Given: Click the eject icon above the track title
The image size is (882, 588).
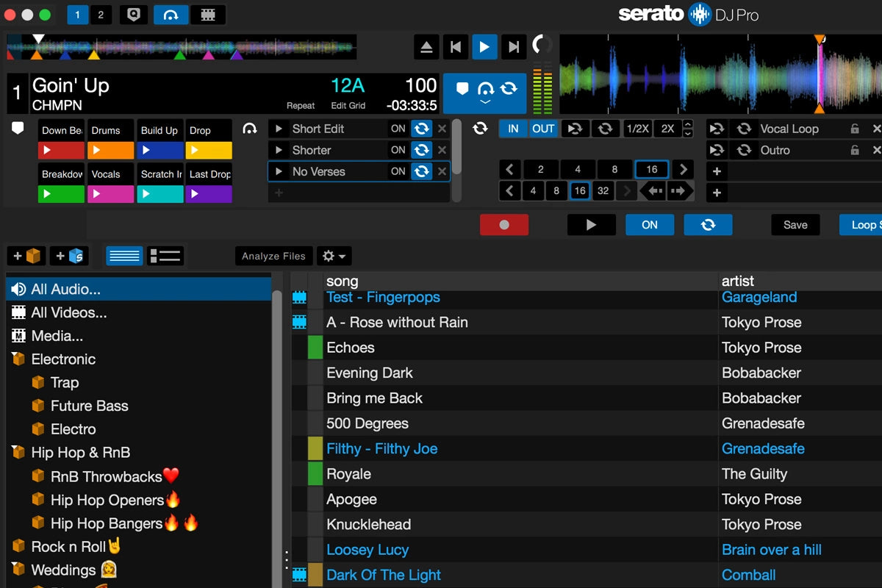Looking at the screenshot, I should 426,46.
